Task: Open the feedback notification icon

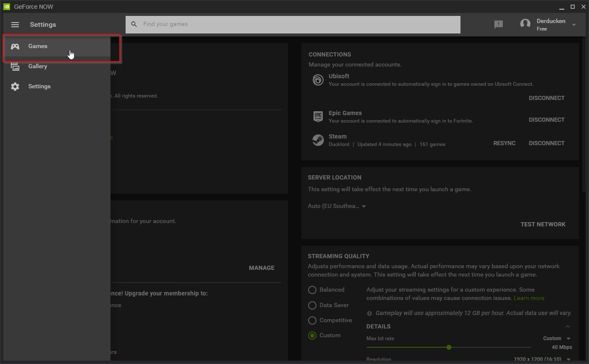Action: 498,25
